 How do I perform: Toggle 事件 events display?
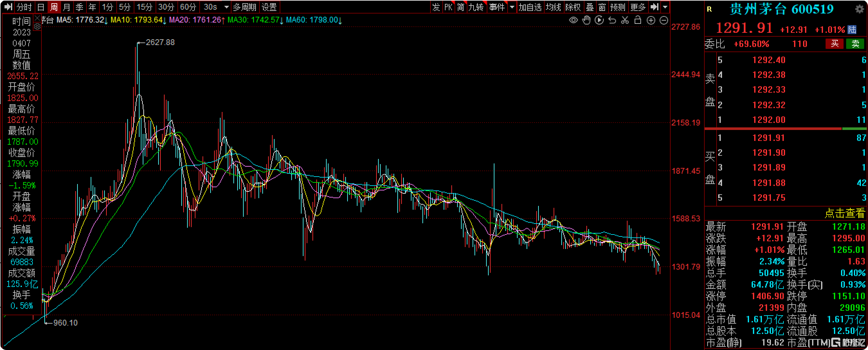(497, 7)
